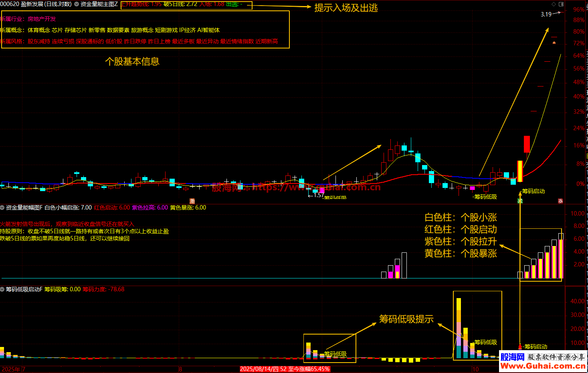Click the green 激 marker under 筹码启动 label

520,201
